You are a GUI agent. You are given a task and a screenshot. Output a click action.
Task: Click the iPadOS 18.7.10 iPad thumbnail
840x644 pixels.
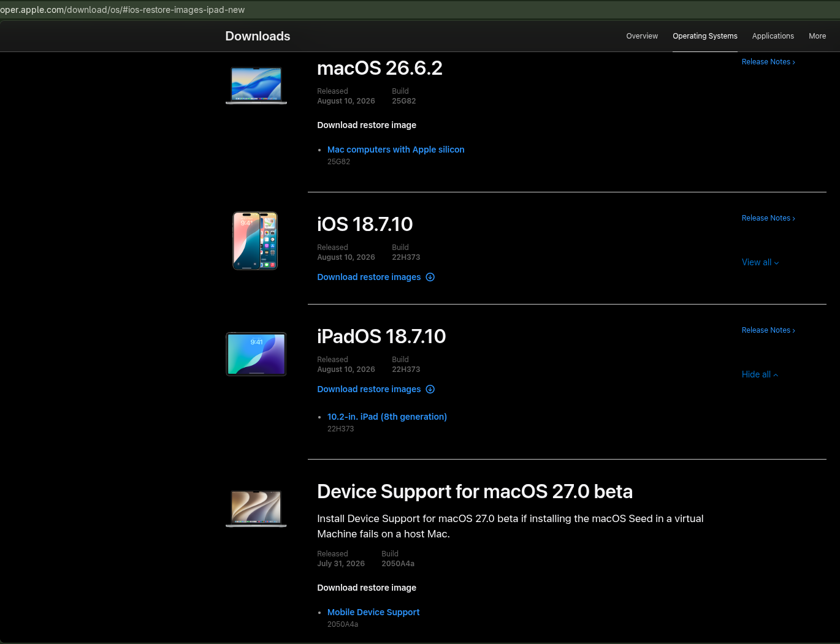[x=256, y=354]
